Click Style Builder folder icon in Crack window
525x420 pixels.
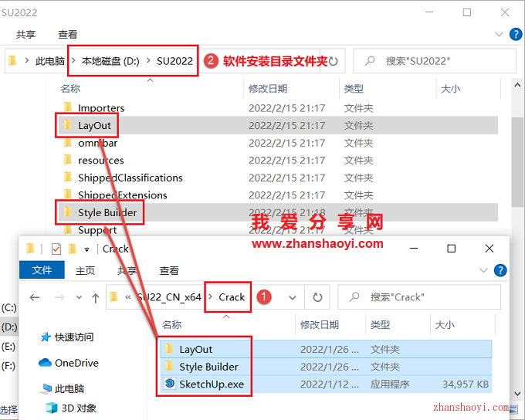pos(169,366)
